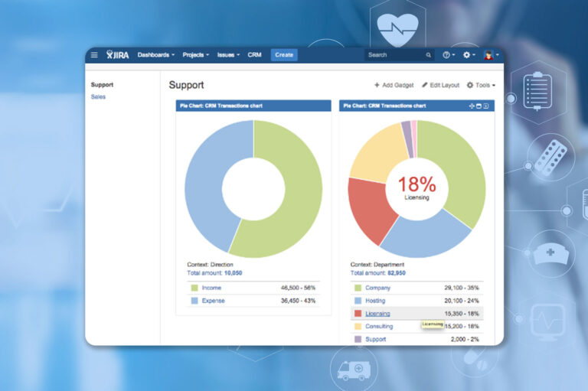Open the Tools dropdown
Viewport: 588px width, 391px height.
pos(481,85)
